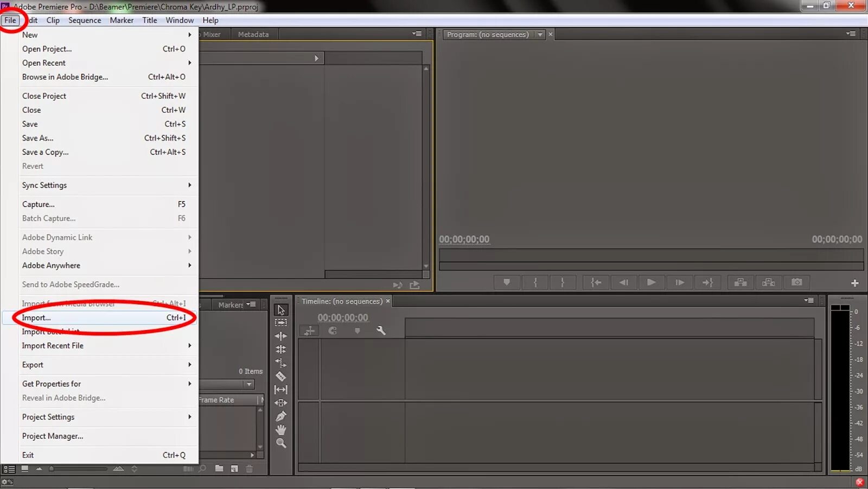This screenshot has height=489, width=868.
Task: Select the Rate Stretch tool
Action: [x=281, y=363]
